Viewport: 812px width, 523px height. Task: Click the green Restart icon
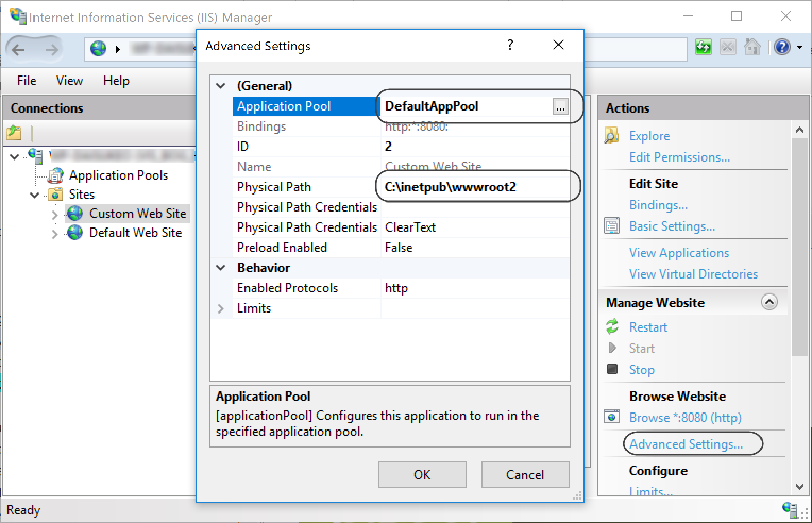612,326
